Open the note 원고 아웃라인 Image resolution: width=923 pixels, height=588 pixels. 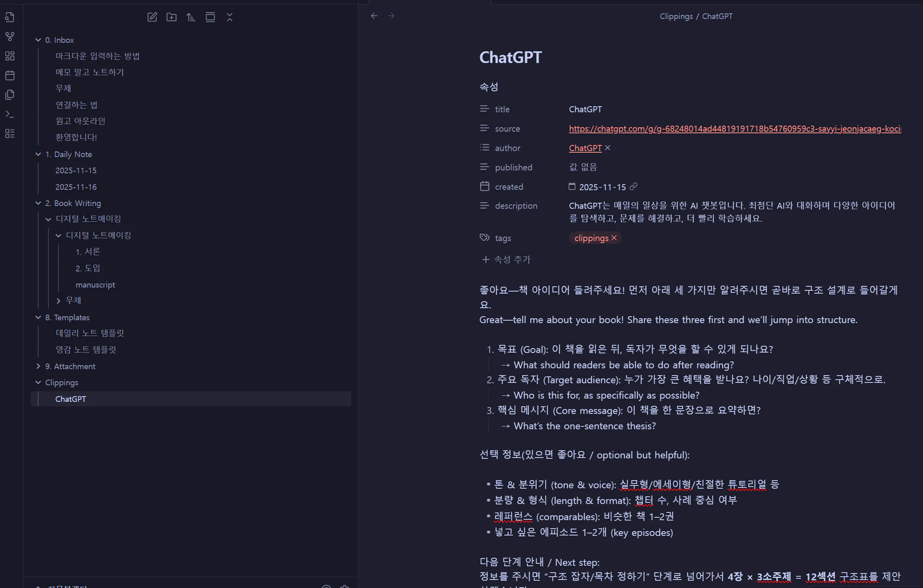coord(80,121)
